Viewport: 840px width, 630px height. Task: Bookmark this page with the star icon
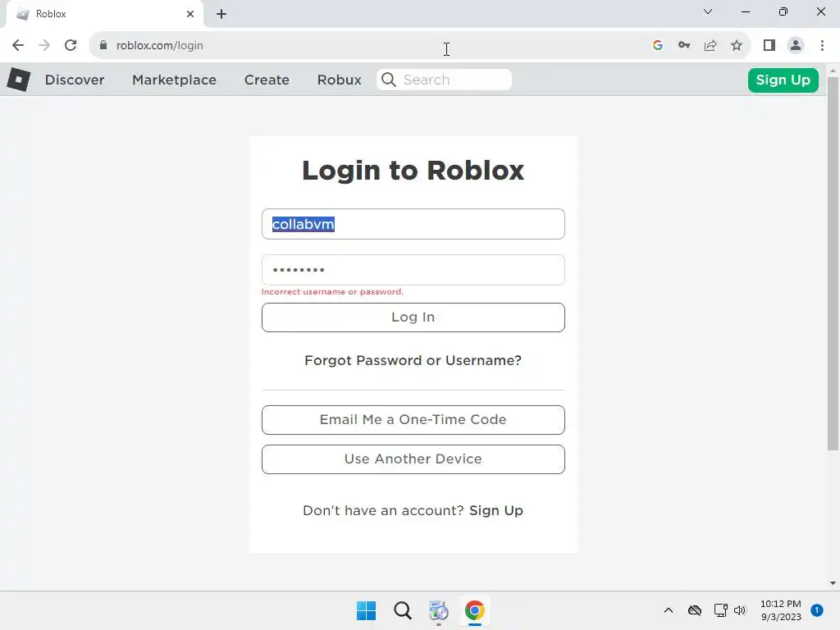coord(737,45)
